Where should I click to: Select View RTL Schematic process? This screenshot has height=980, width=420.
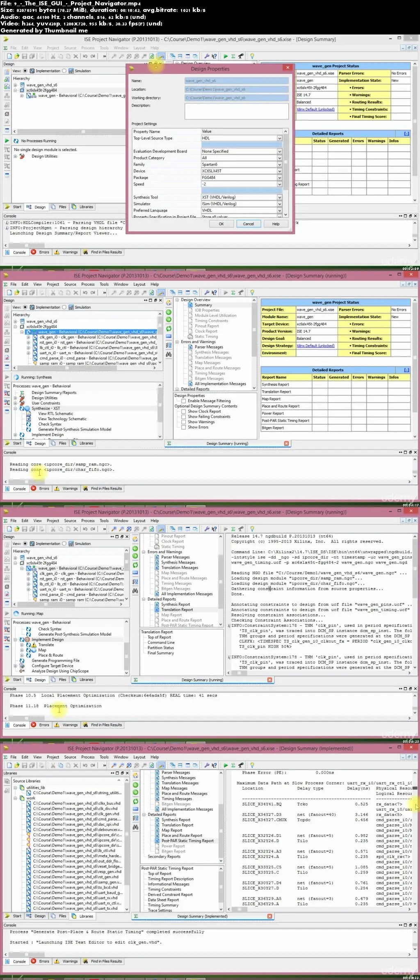tap(56, 414)
